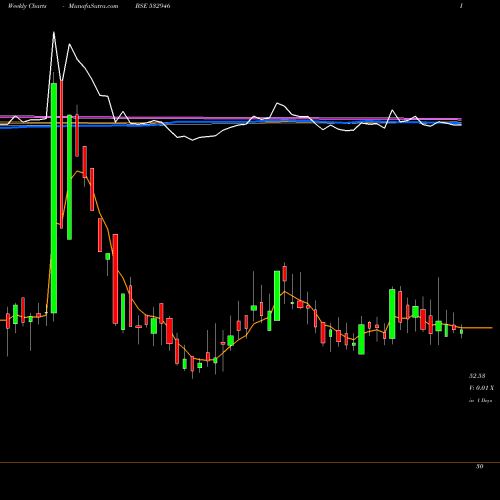Click the tallest green candlestick body
Viewport: 500px width, 500px height.
click(x=54, y=198)
